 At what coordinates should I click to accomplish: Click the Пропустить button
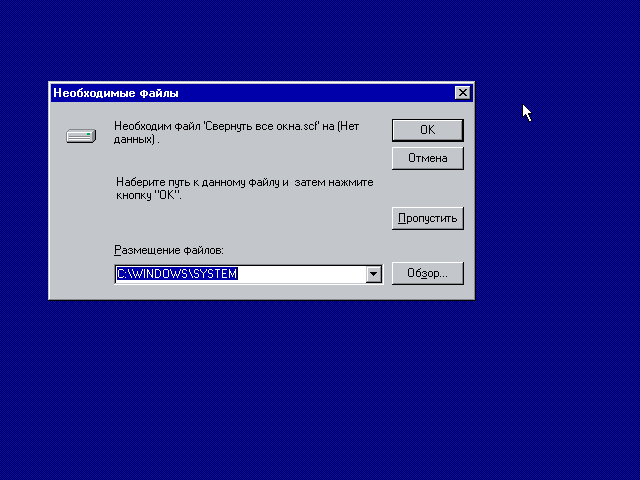(427, 218)
